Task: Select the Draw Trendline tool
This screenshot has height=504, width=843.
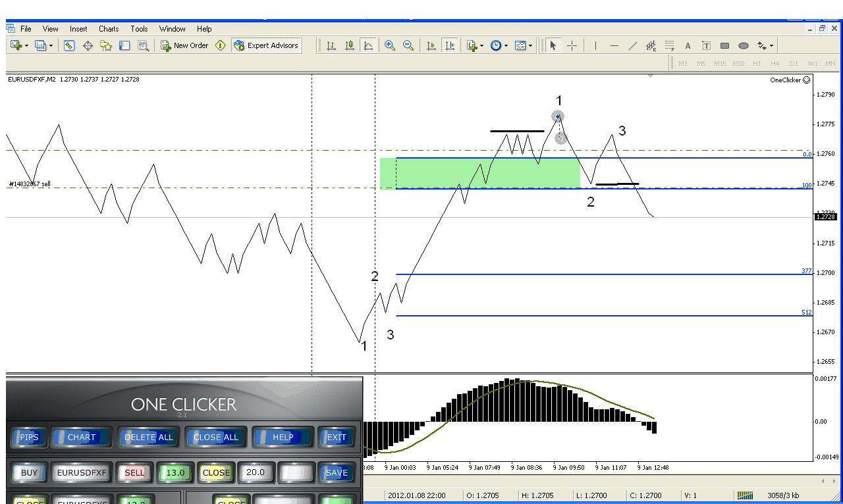Action: [633, 45]
